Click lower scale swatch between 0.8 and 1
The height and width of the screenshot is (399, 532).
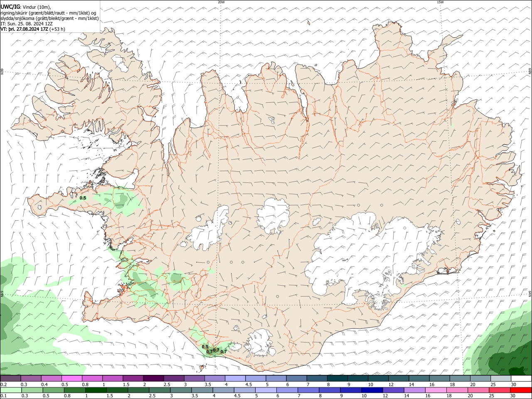point(75,390)
